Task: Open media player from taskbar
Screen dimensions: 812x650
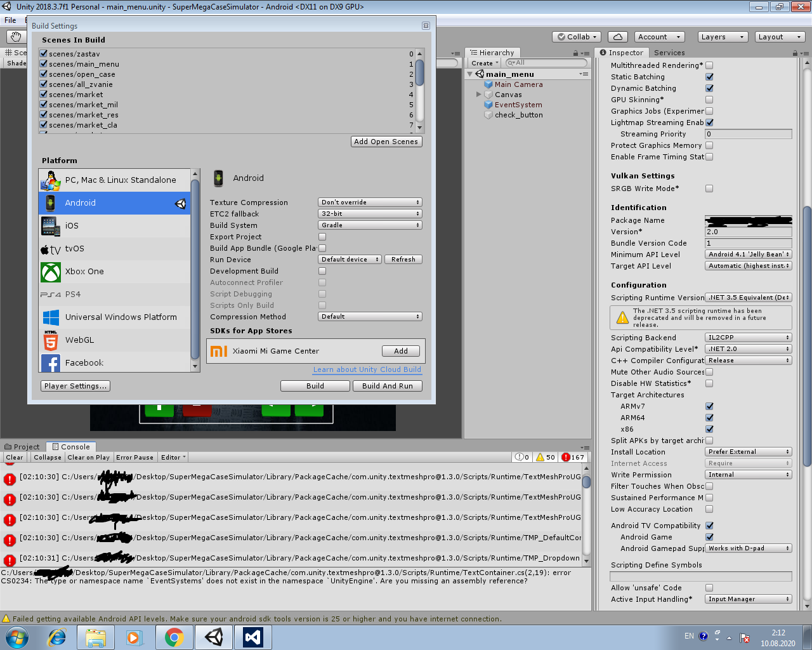Action: [134, 637]
